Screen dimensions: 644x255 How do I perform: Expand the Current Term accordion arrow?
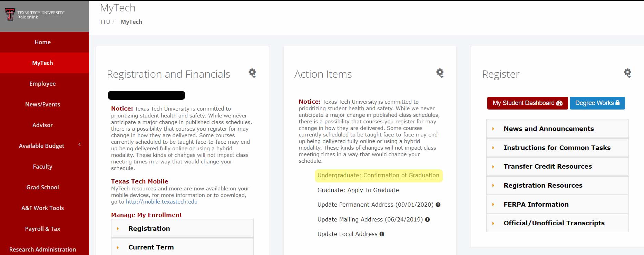(118, 247)
